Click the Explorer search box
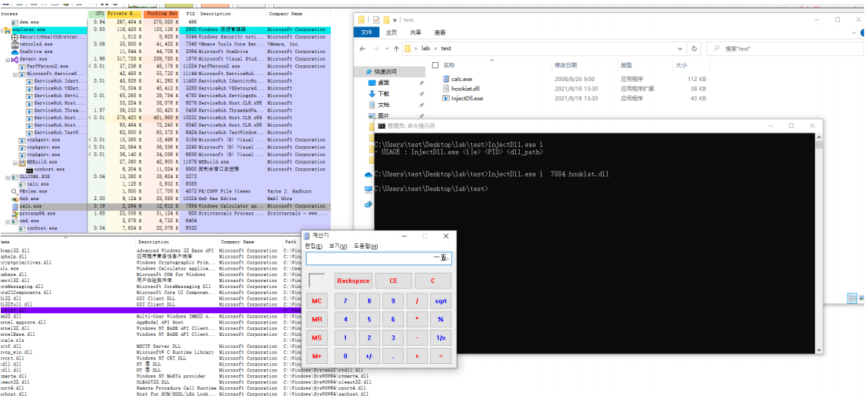This screenshot has width=868, height=398. coord(785,49)
